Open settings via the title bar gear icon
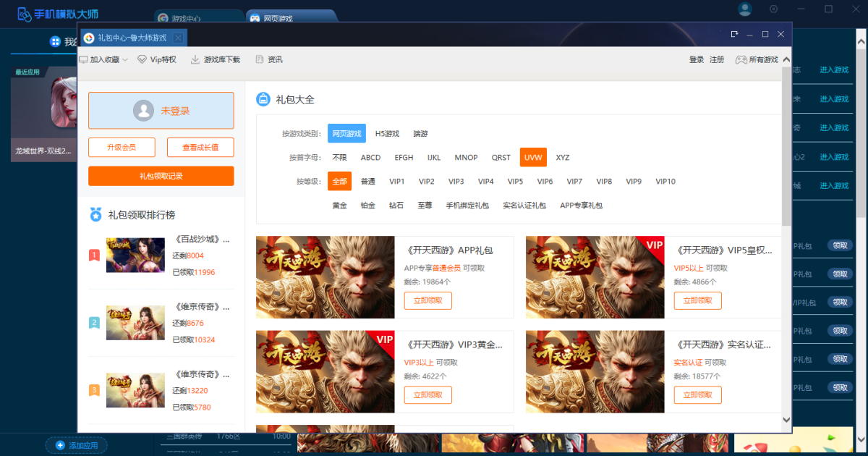 773,9
